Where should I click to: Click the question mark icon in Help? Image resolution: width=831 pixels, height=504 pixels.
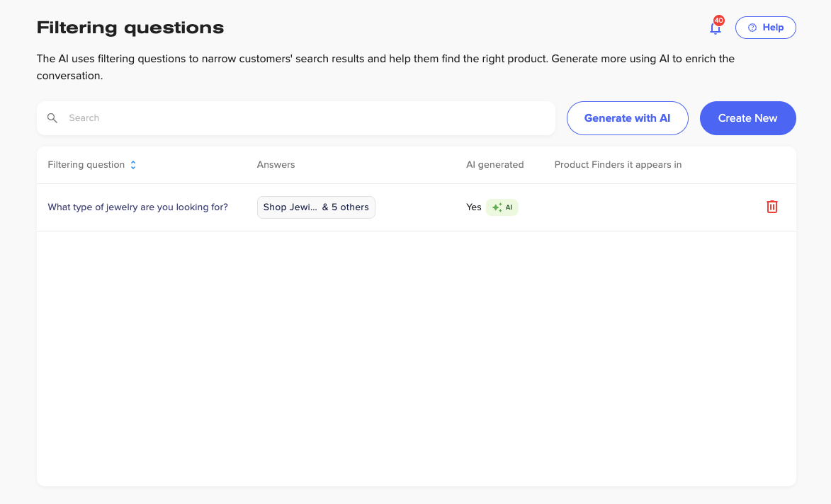coord(752,28)
